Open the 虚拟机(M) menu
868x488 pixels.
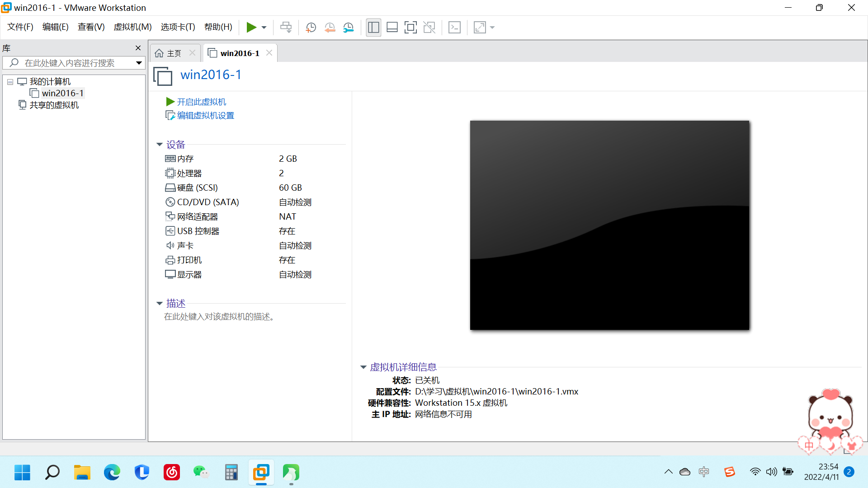point(132,27)
